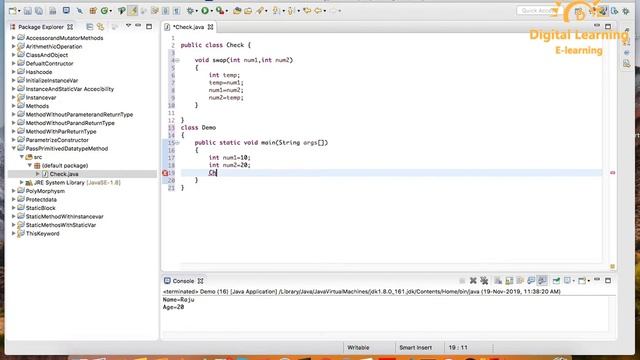
Task: Click the Search flashlight toolbar icon
Action: click(260, 11)
